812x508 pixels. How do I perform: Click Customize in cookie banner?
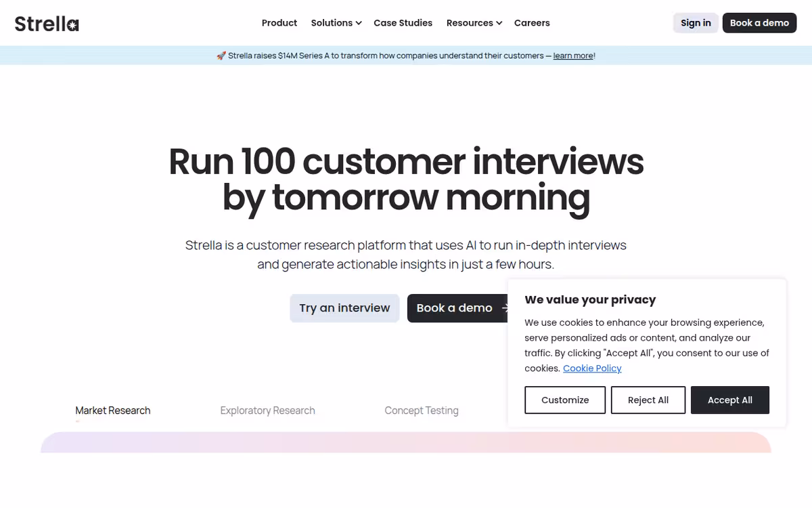click(x=565, y=400)
